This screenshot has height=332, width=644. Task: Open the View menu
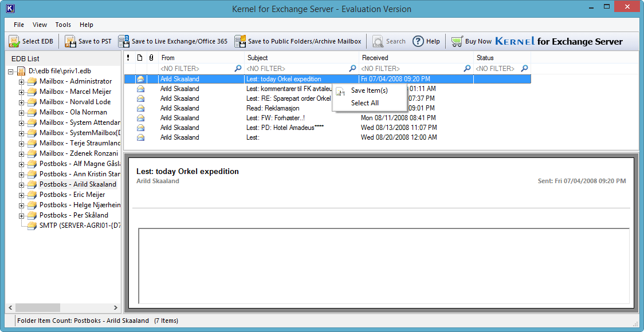pyautogui.click(x=40, y=25)
